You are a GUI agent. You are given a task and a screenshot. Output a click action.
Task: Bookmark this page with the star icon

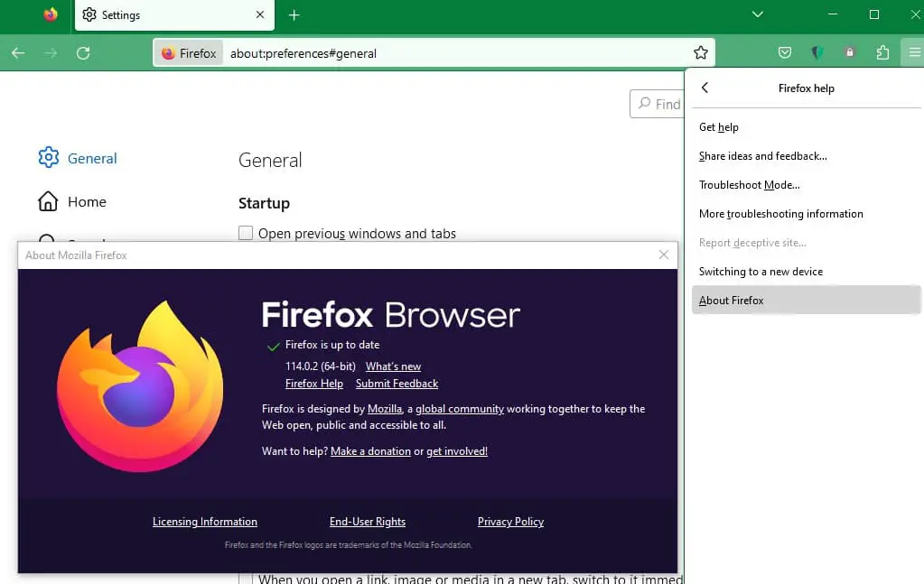point(700,53)
